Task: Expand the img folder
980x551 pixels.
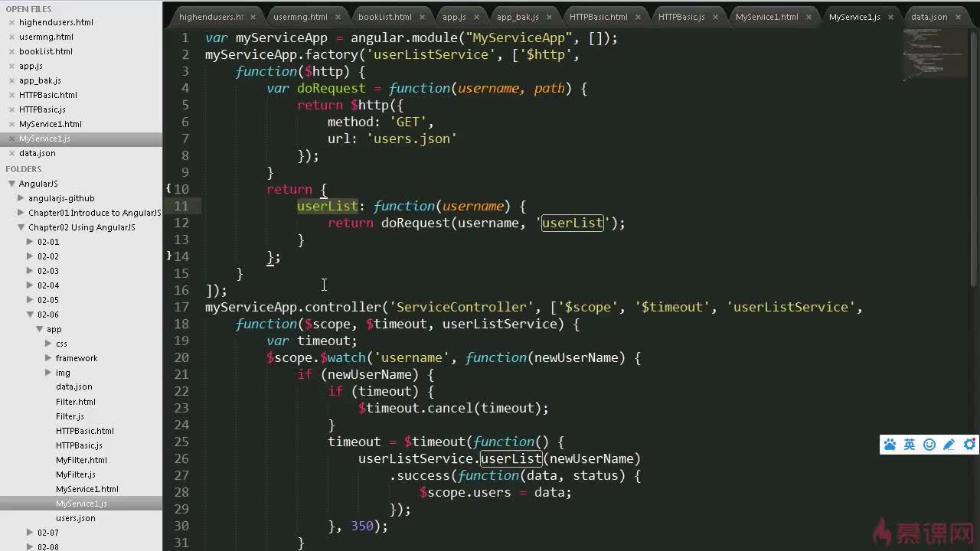Action: point(49,373)
